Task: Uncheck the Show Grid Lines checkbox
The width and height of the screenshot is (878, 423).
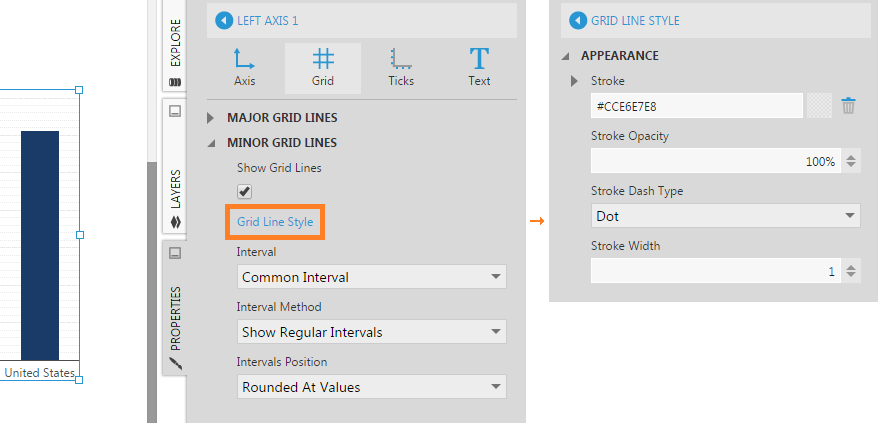Action: click(244, 191)
